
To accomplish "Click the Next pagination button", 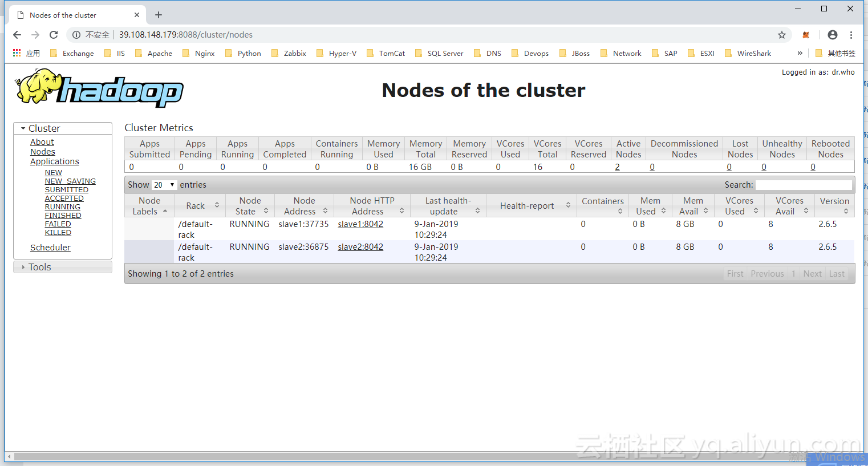I will click(x=812, y=274).
